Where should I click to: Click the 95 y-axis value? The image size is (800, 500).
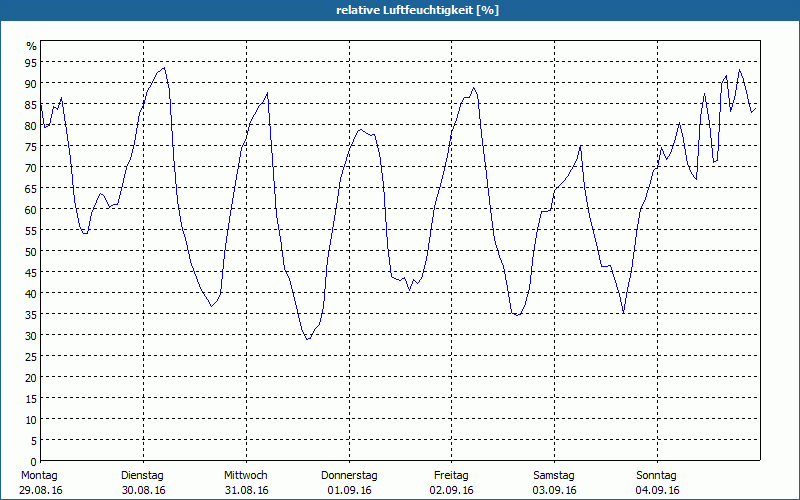click(x=31, y=62)
